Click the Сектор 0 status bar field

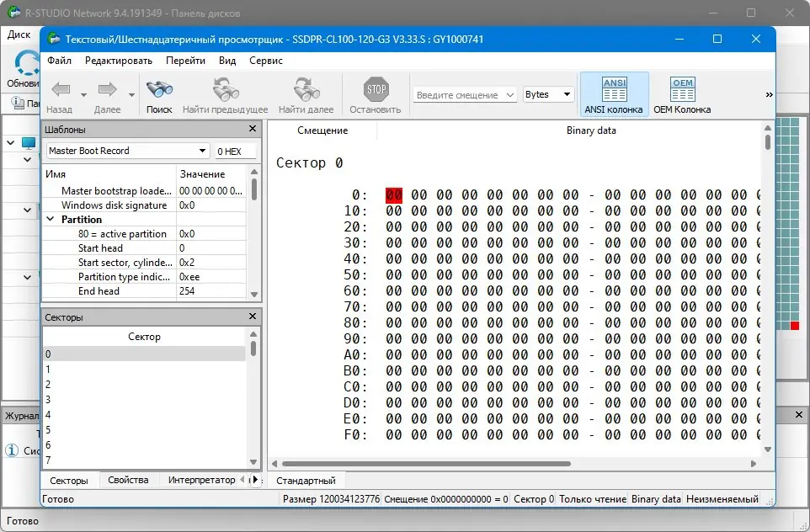click(534, 499)
